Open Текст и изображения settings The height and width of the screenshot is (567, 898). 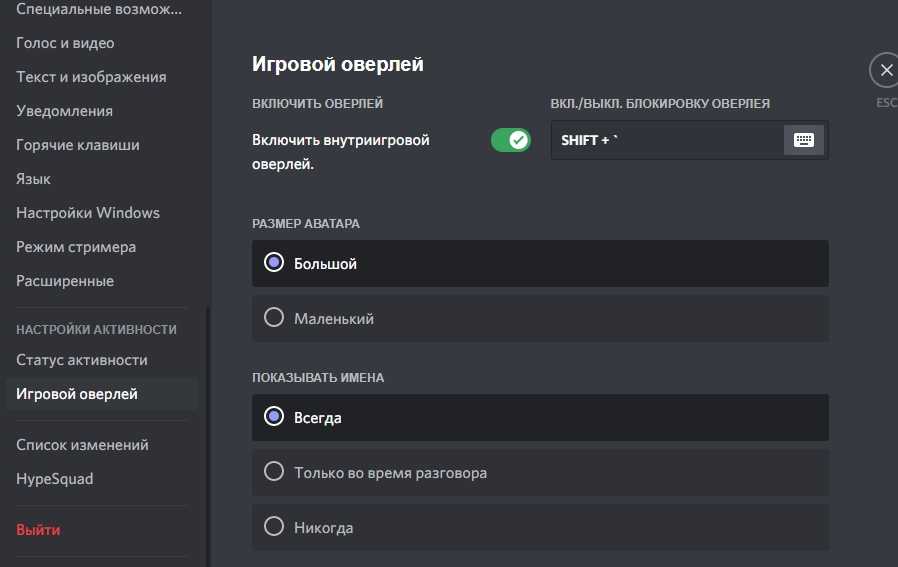(91, 77)
